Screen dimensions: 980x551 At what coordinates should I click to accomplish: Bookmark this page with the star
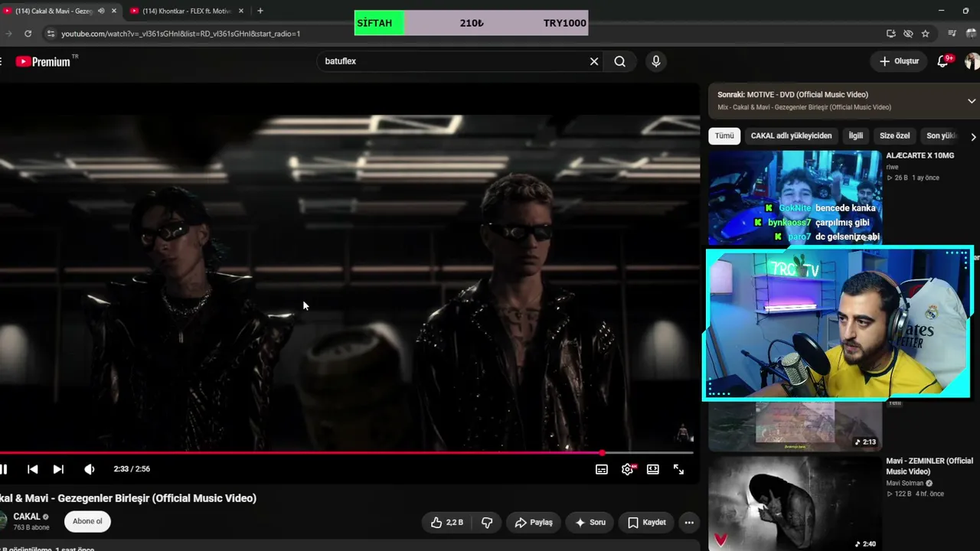tap(926, 34)
